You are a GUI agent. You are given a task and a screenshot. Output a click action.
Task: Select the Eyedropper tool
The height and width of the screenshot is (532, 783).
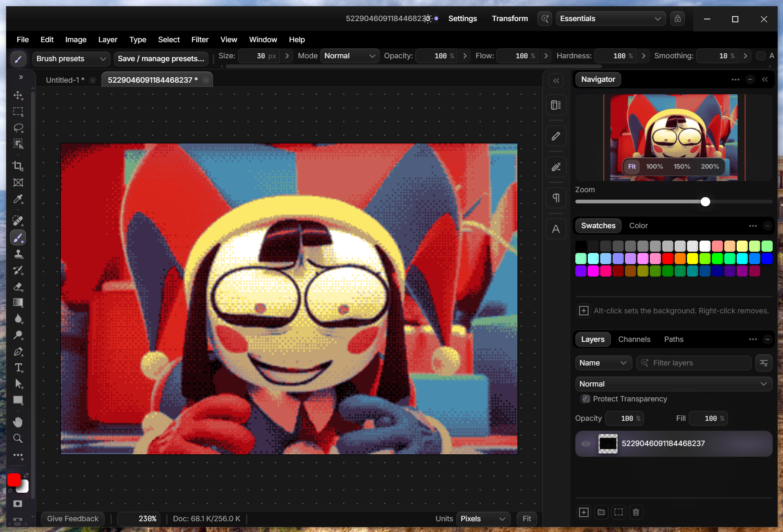(18, 199)
